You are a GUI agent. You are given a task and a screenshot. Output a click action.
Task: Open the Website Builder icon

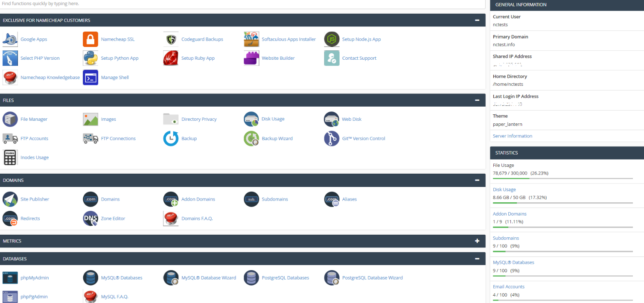point(251,58)
